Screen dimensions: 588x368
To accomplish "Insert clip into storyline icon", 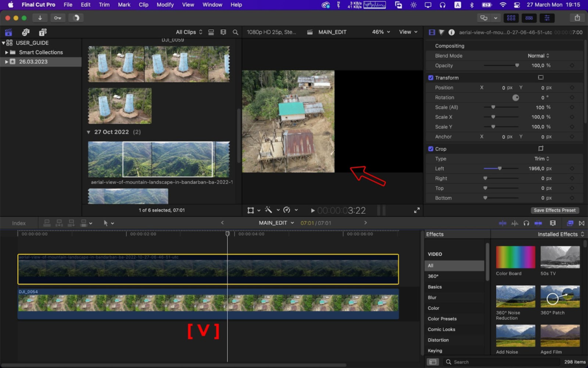I will [59, 223].
